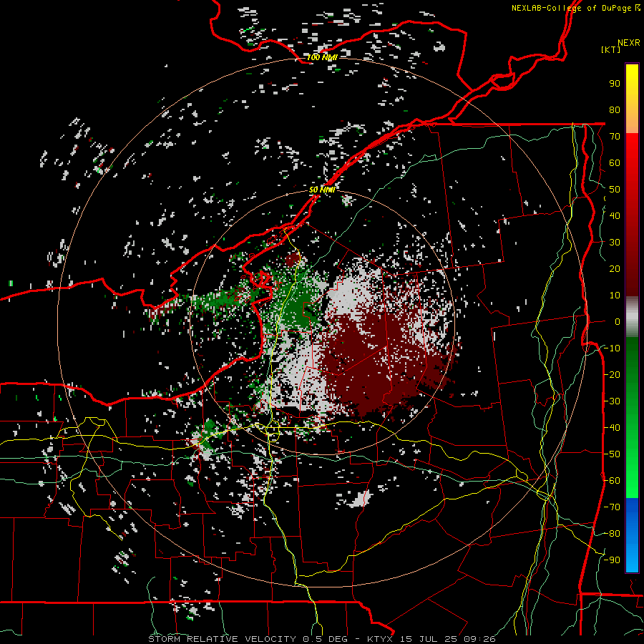Click the 09:26 timestamp text
The image size is (644, 644).
tap(479, 639)
